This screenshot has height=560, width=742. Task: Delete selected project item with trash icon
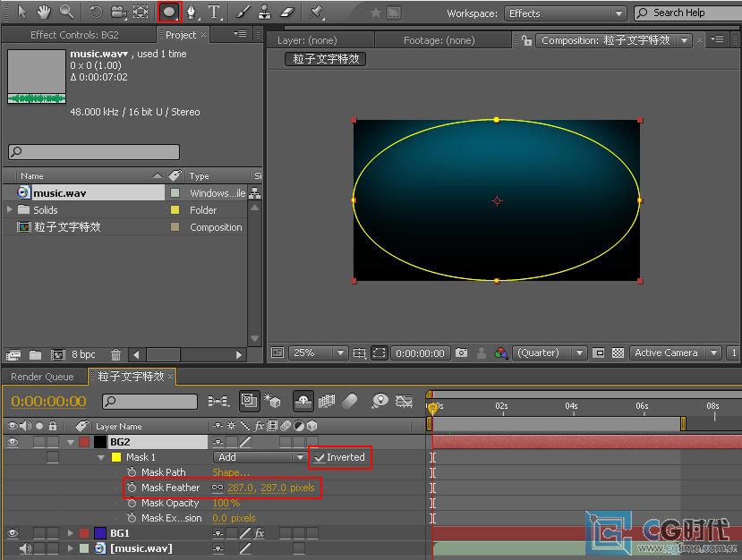click(116, 355)
